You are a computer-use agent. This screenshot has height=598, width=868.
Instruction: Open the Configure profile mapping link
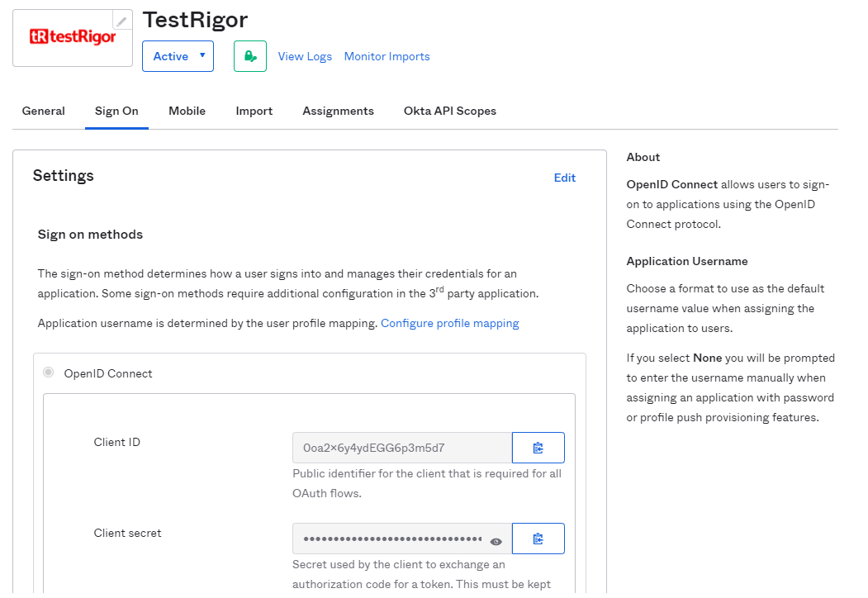click(449, 323)
